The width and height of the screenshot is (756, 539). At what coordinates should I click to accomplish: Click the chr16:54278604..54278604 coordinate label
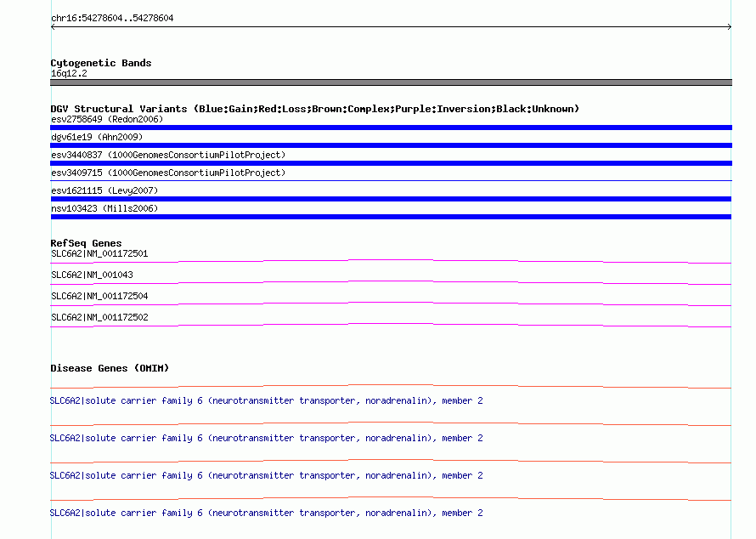(112, 19)
